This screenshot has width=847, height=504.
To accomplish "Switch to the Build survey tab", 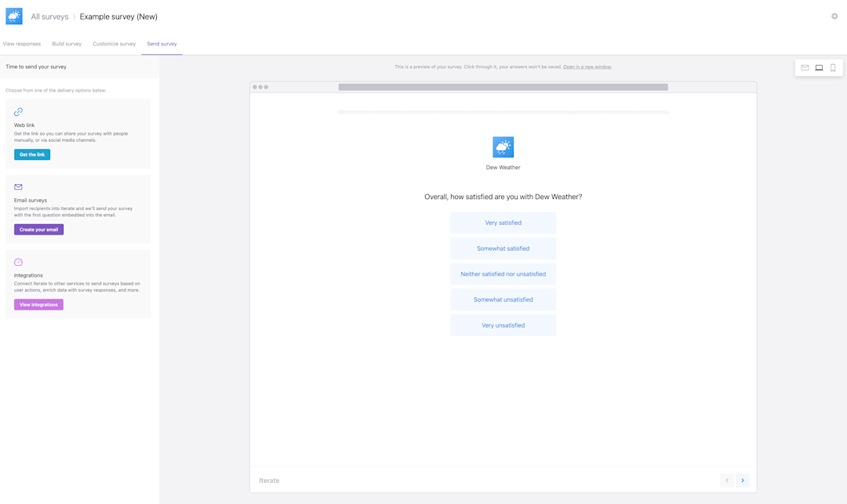I will click(x=67, y=44).
